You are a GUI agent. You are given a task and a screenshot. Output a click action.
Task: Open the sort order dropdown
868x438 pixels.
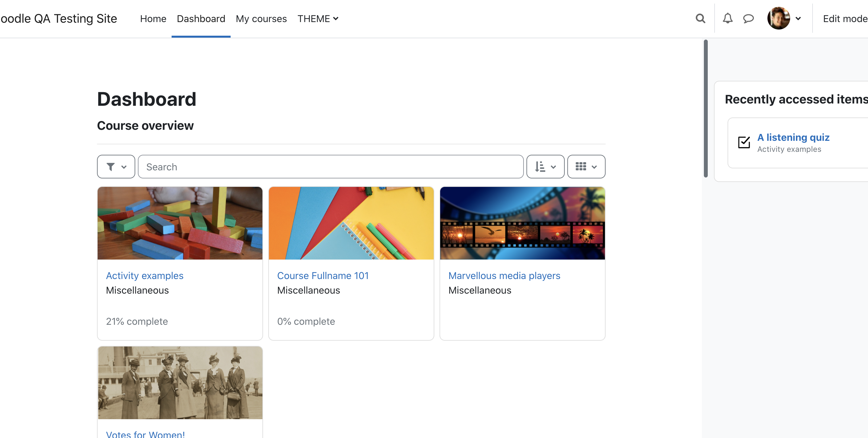[x=545, y=167]
